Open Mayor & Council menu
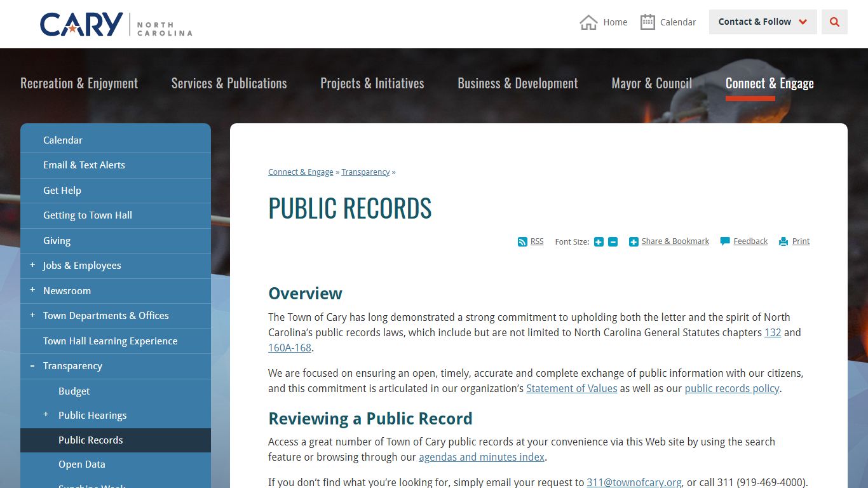The height and width of the screenshot is (488, 868). [651, 83]
